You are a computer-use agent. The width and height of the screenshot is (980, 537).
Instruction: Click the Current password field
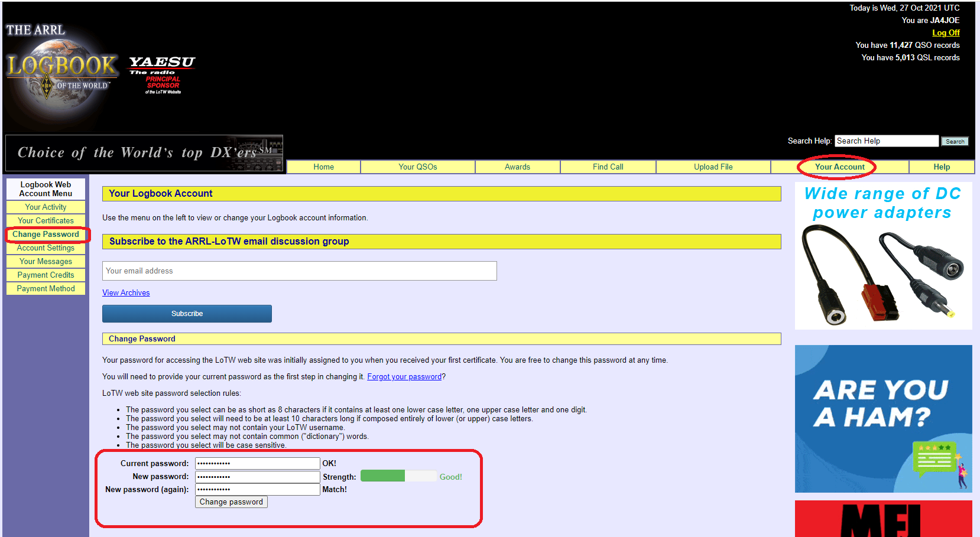258,464
